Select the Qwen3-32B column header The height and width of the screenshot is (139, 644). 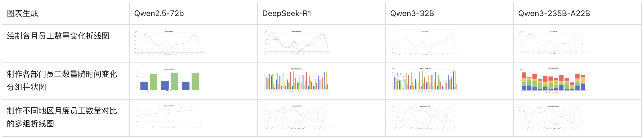(412, 14)
